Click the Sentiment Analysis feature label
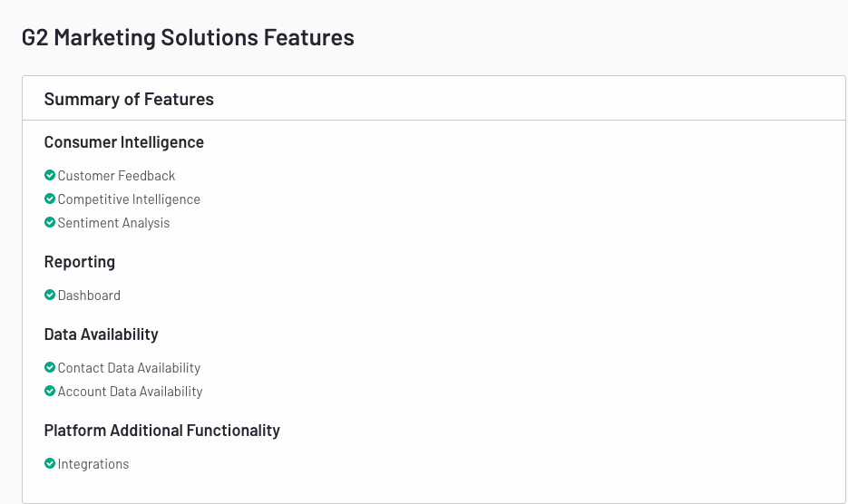Screen dimensions: 848x504 point(113,223)
